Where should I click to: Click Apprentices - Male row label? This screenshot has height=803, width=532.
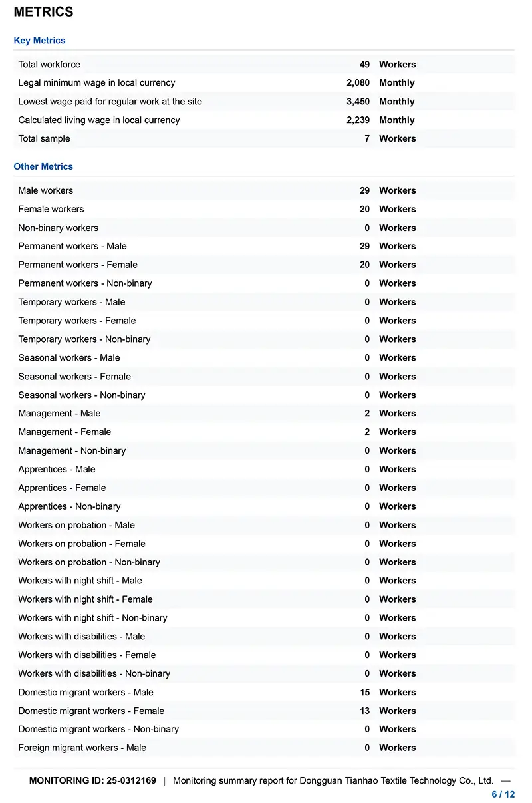pos(57,469)
